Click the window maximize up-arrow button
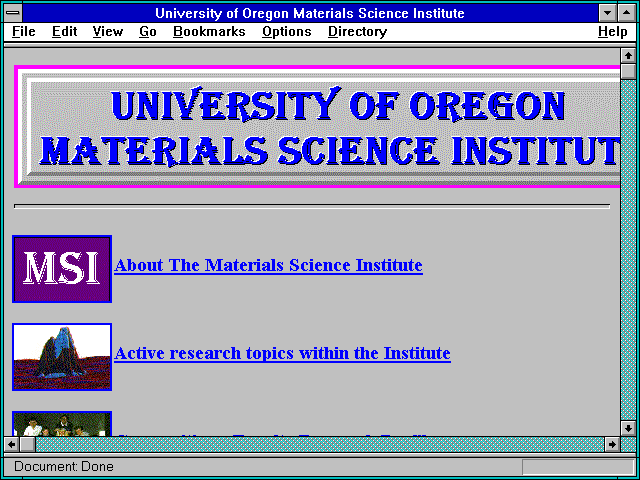This screenshot has width=640, height=480. tap(627, 13)
